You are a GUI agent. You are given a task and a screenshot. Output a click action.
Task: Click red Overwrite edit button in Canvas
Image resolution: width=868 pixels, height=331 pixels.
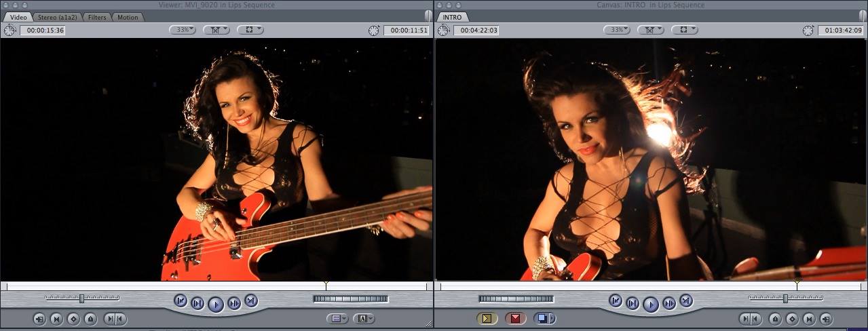515,318
